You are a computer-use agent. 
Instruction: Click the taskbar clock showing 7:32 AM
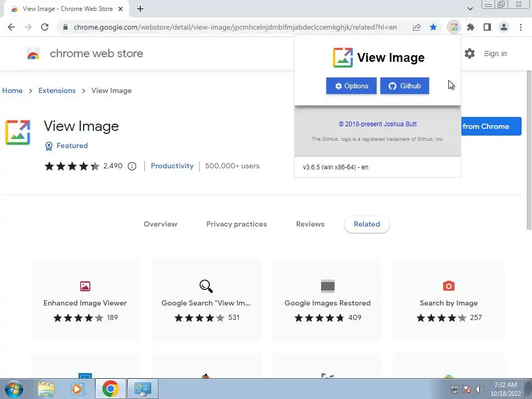(x=506, y=389)
